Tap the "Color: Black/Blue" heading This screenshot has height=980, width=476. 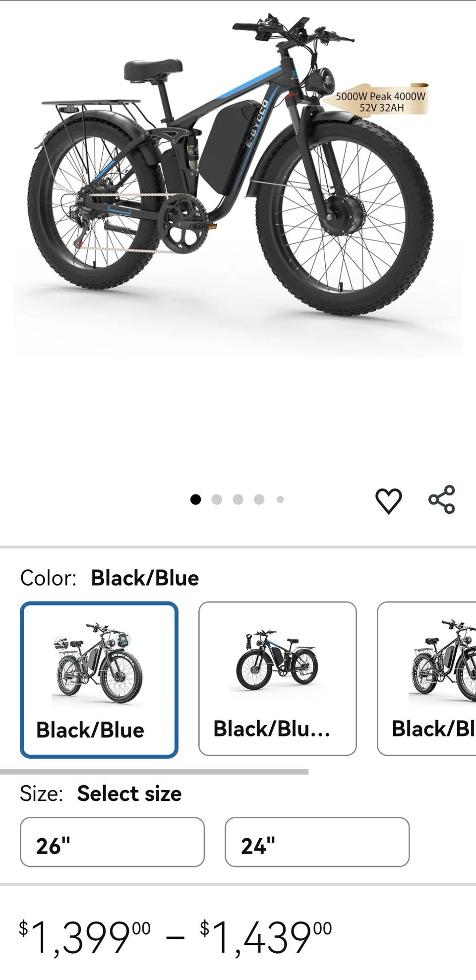(x=110, y=578)
